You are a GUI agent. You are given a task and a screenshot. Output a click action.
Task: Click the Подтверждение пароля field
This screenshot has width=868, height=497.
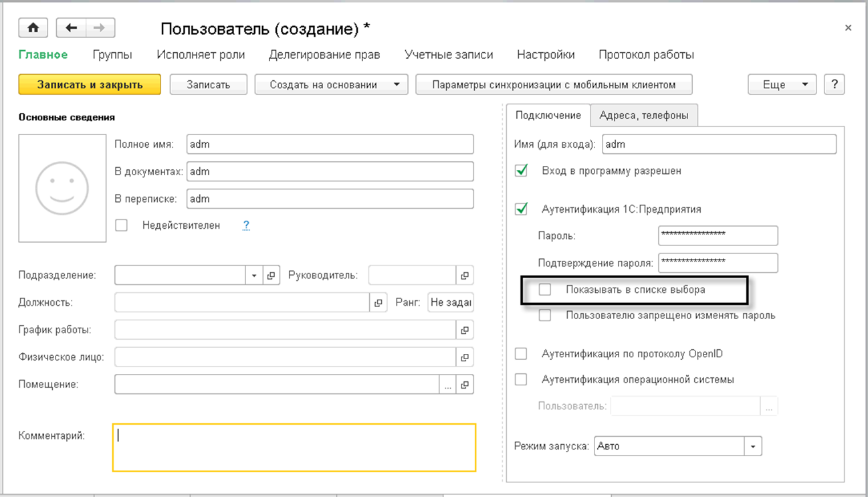point(718,263)
